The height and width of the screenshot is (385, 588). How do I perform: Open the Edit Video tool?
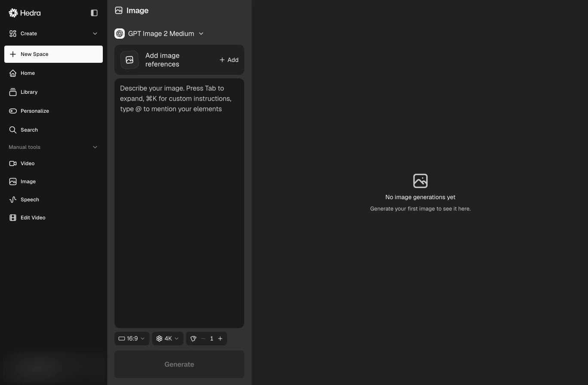[53, 218]
